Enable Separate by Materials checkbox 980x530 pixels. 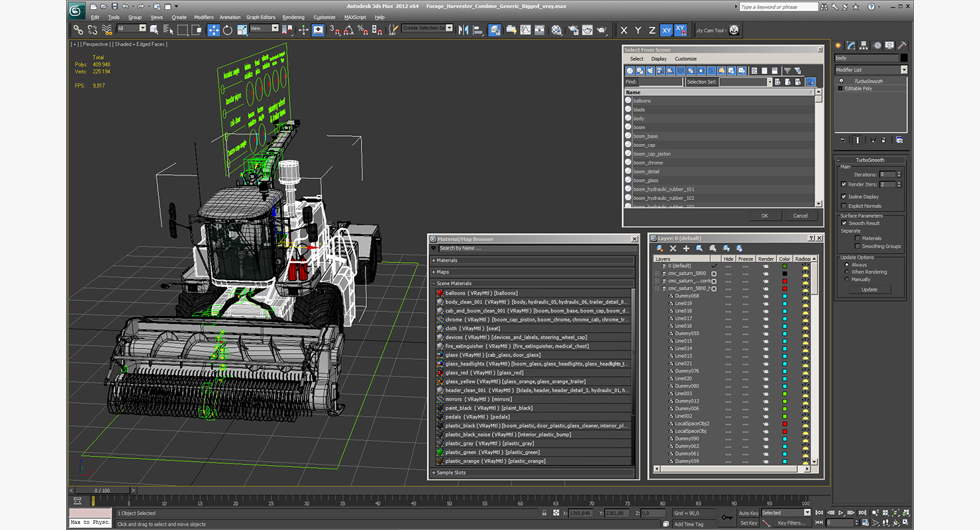[x=857, y=238]
